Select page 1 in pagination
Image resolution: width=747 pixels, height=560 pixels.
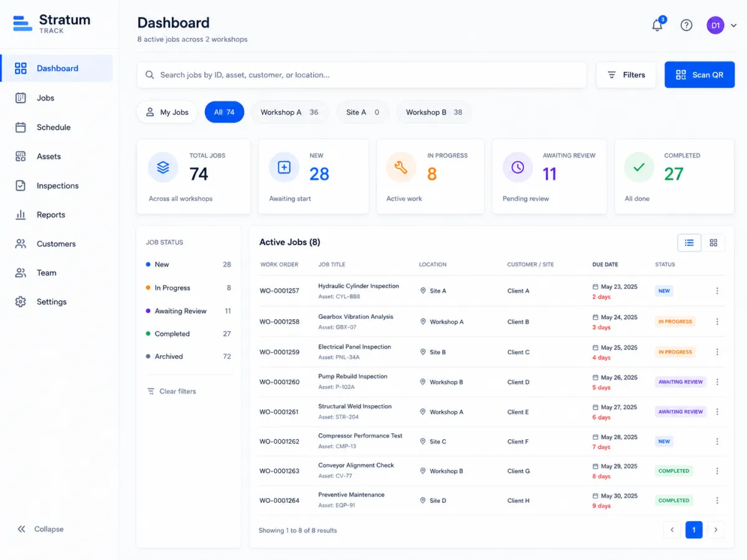tap(694, 530)
